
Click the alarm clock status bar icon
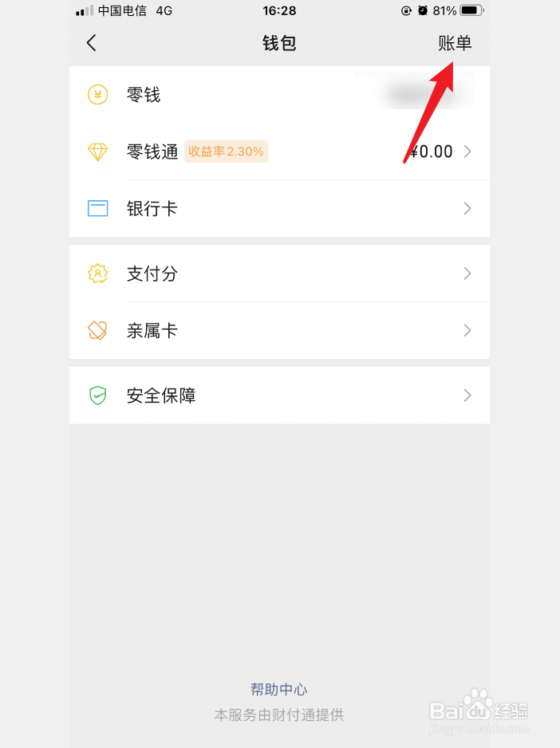click(423, 11)
